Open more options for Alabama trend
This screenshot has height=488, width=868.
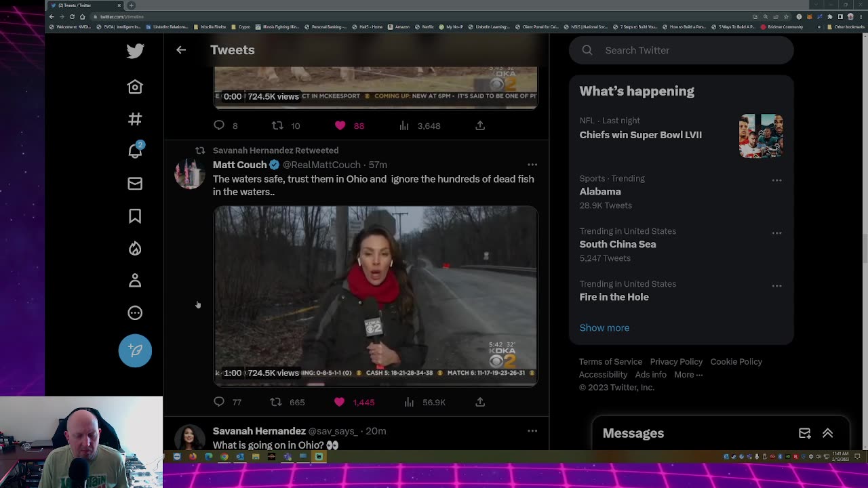pyautogui.click(x=777, y=180)
